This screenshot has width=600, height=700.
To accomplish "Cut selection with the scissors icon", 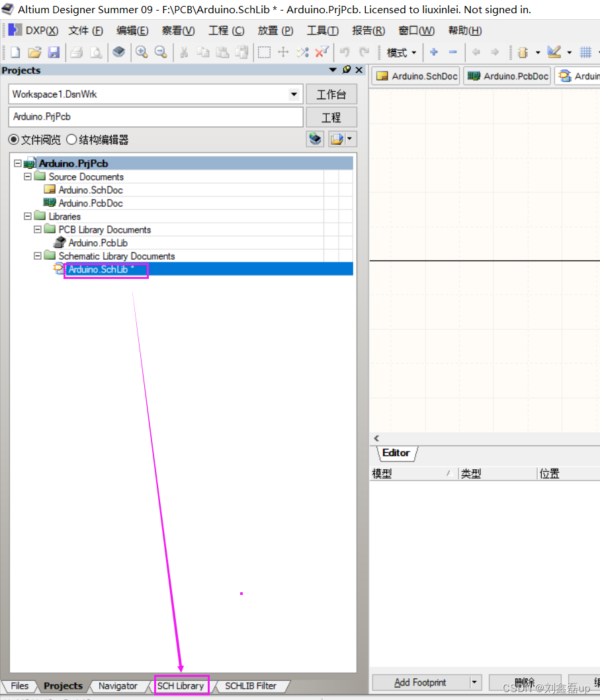I will click(x=184, y=52).
